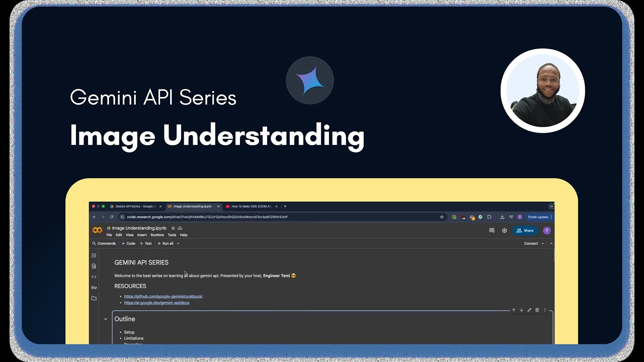The width and height of the screenshot is (644, 362).
Task: Open the browser extensions puzzle icon
Action: pos(489,217)
